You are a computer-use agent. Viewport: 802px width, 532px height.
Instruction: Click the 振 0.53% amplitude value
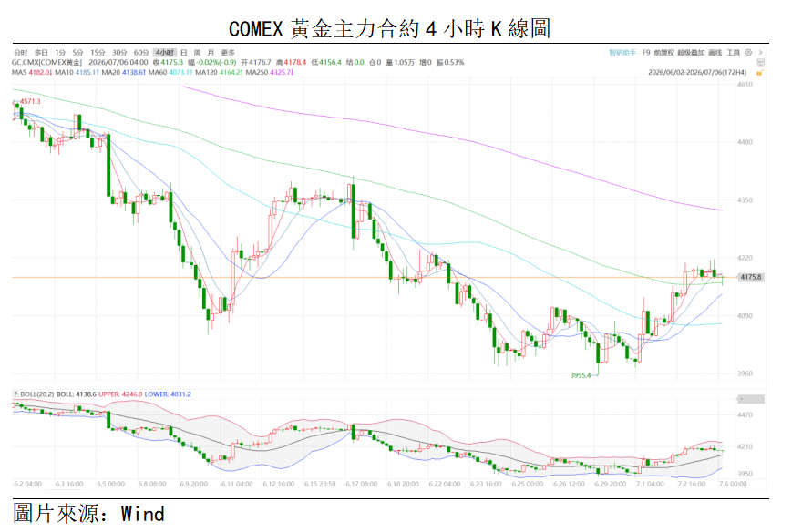(x=450, y=62)
